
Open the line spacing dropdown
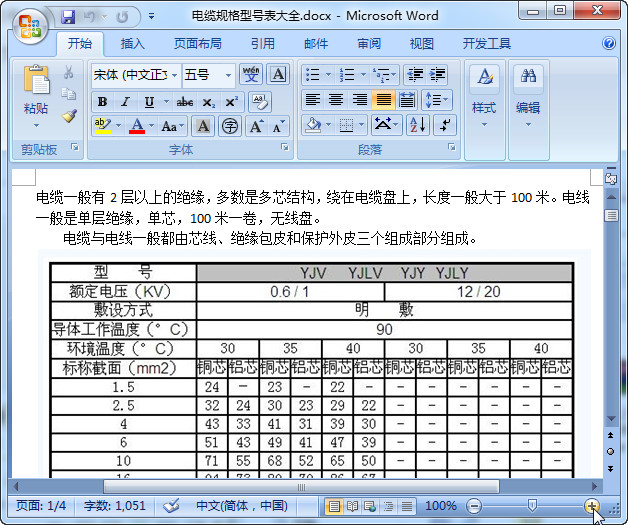(x=437, y=99)
